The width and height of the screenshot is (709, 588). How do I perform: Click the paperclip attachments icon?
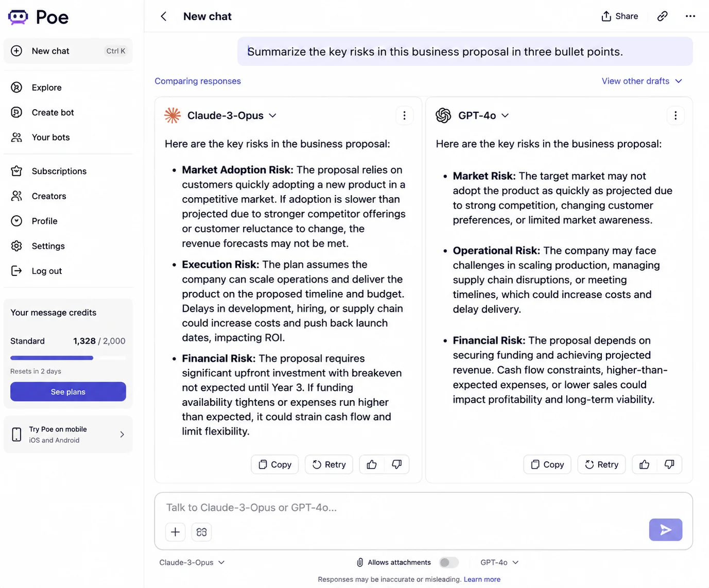(x=360, y=563)
